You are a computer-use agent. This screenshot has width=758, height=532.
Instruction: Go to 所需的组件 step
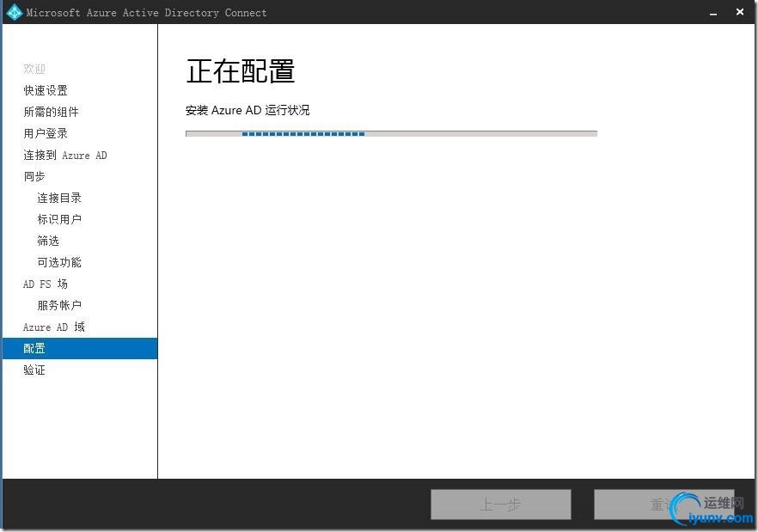point(51,112)
